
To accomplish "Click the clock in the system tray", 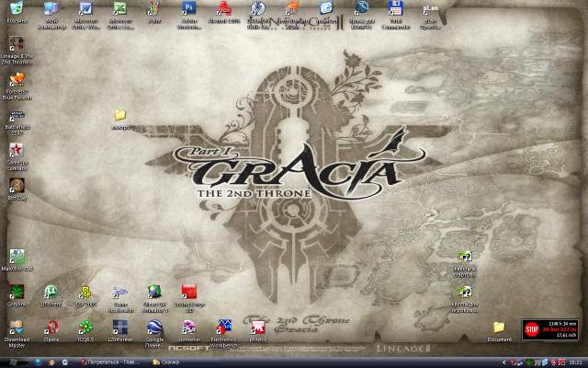I will coord(574,362).
